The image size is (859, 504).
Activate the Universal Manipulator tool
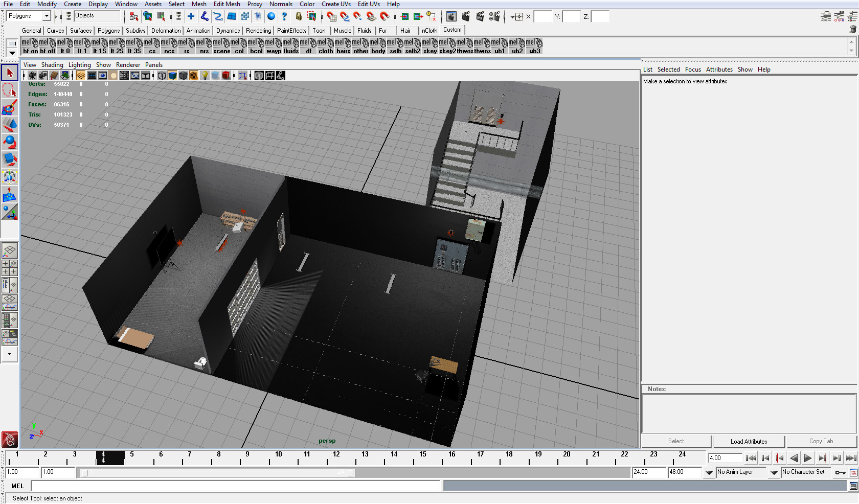tap(10, 177)
